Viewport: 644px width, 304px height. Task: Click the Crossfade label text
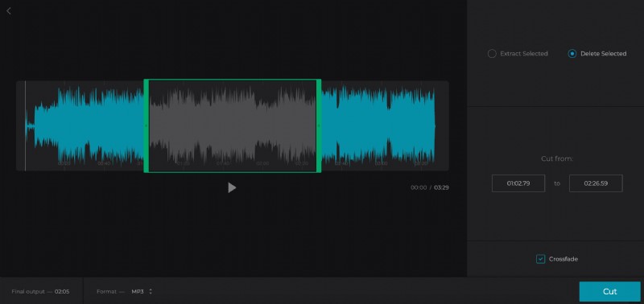point(563,259)
